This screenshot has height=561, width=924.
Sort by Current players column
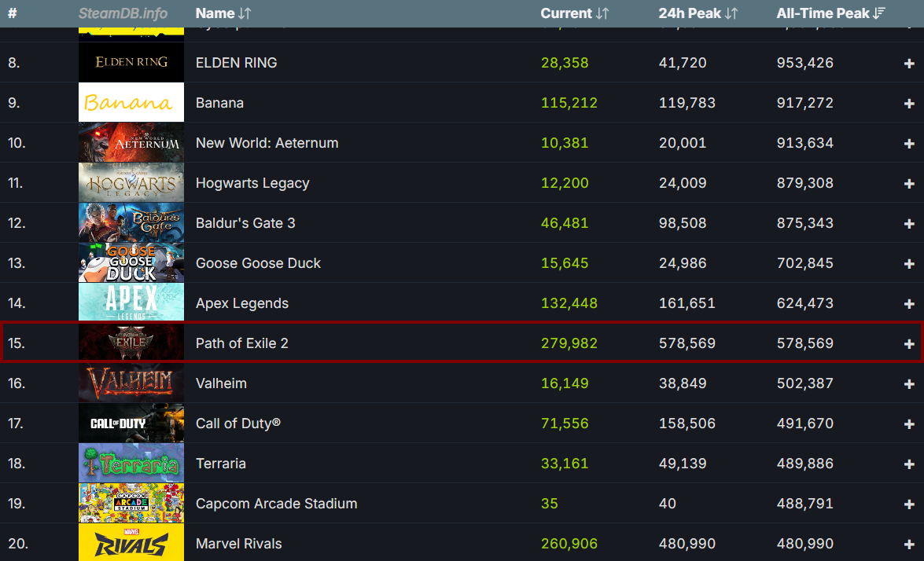(575, 13)
